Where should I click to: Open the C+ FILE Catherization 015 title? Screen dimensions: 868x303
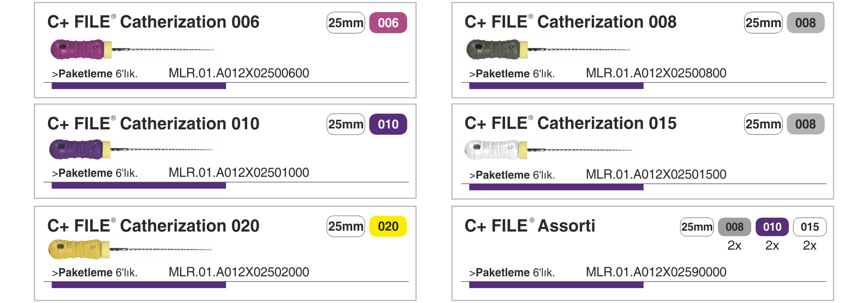click(571, 123)
